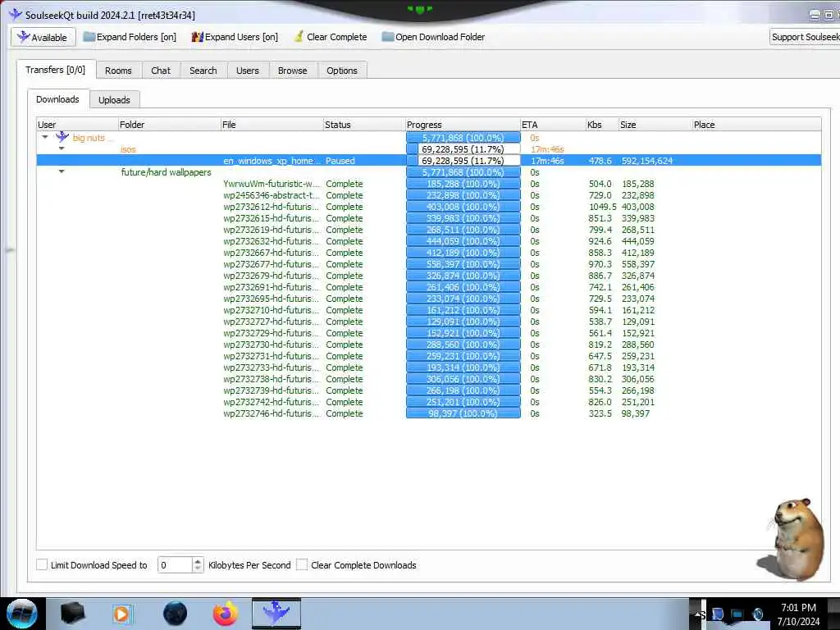Decrease download speed limit with down arrow
Viewport: 840px width, 630px height.
pos(198,568)
